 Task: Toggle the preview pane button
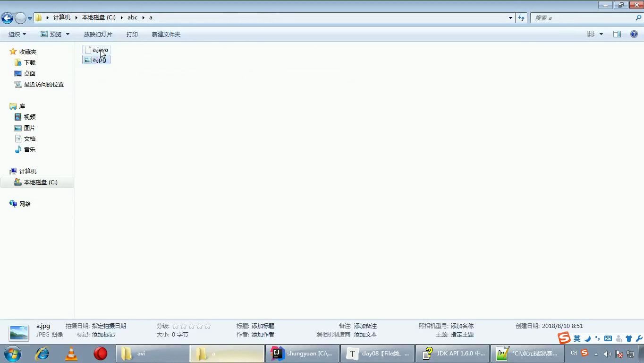coord(617,34)
